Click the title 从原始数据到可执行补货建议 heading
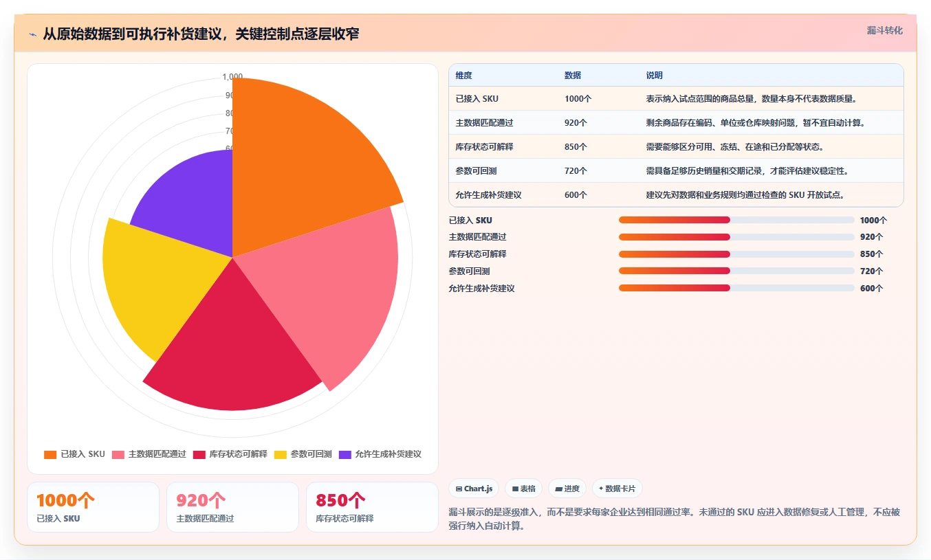The height and width of the screenshot is (560, 931). tap(201, 34)
